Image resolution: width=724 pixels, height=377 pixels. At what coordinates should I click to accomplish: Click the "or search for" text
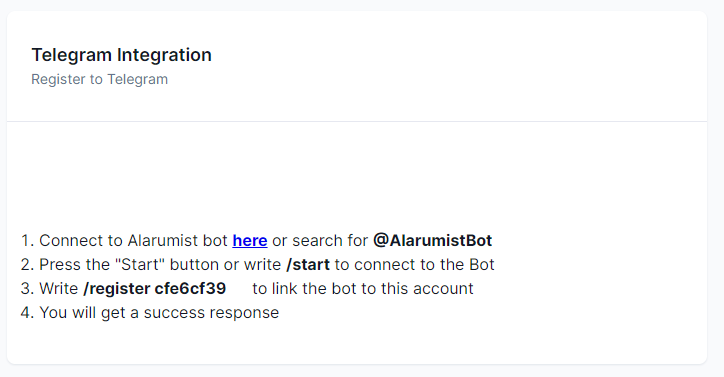(x=320, y=241)
